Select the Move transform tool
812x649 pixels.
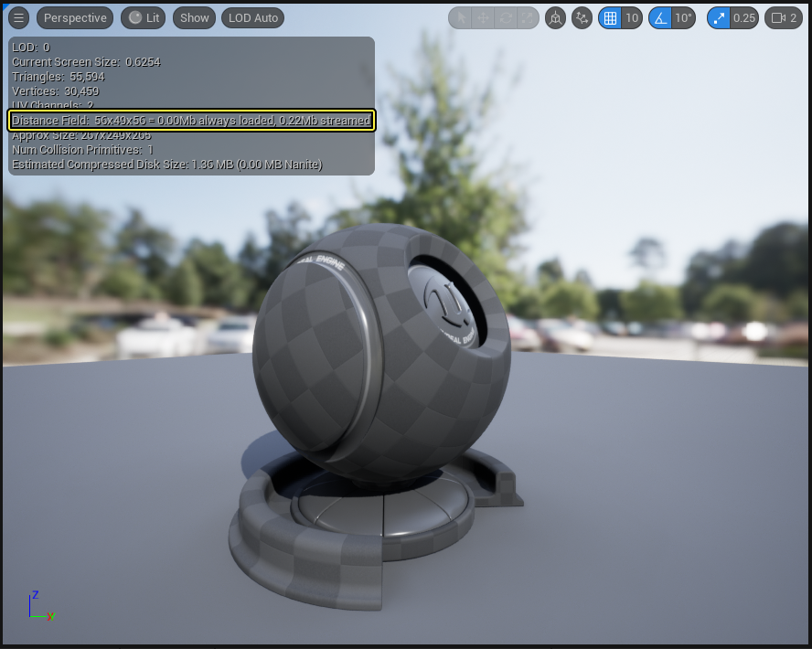(485, 17)
